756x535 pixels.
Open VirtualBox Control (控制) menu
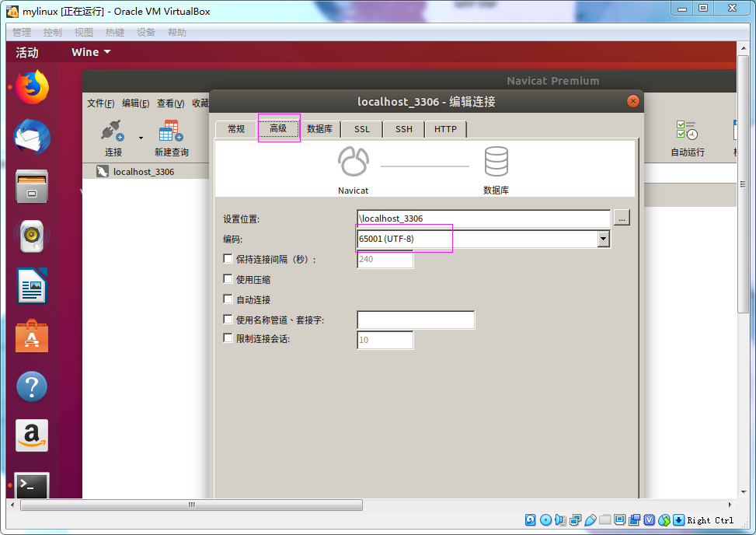click(x=53, y=33)
